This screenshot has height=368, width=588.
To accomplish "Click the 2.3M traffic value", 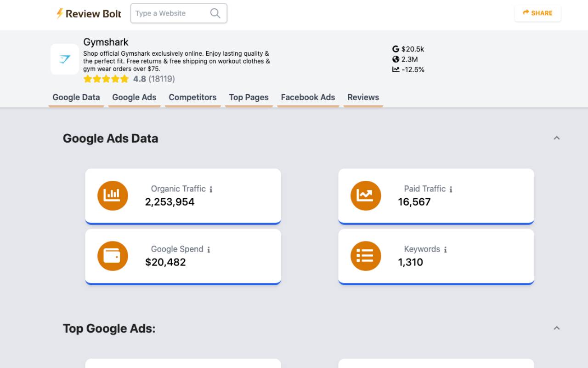I will (409, 59).
